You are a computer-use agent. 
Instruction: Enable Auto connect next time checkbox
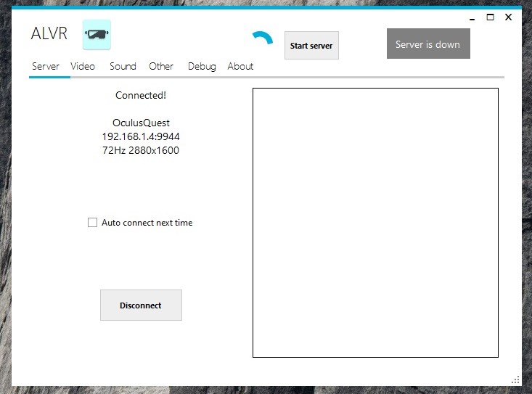pyautogui.click(x=92, y=223)
